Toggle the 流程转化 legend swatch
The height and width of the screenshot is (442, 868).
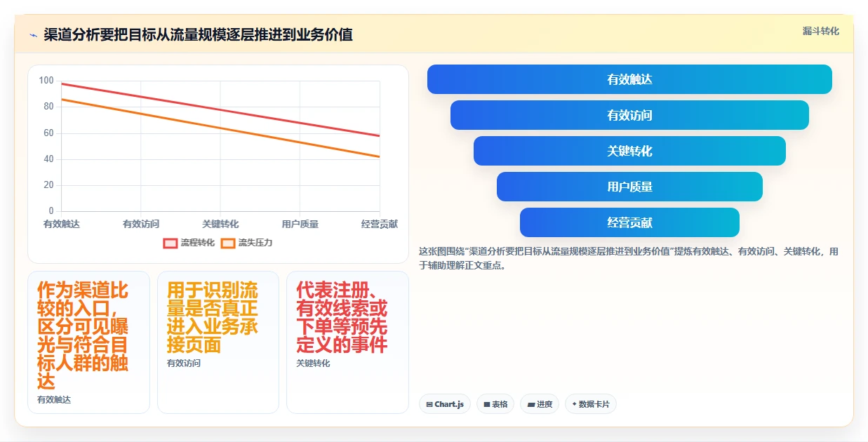coord(170,243)
